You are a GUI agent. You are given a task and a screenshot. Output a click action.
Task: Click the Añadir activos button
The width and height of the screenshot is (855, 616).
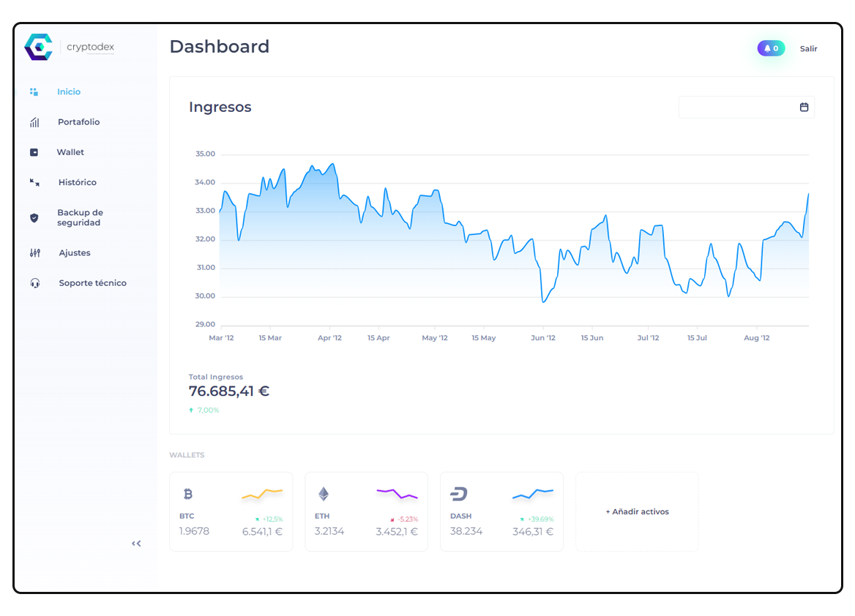(x=637, y=512)
